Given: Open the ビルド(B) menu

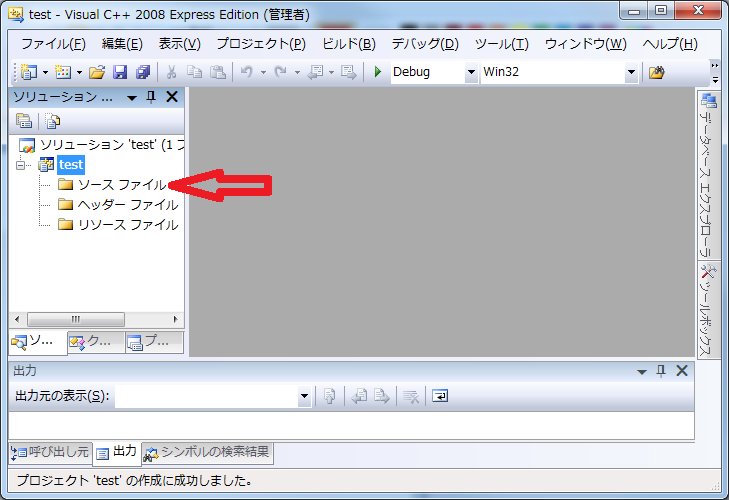Looking at the screenshot, I should tap(349, 44).
